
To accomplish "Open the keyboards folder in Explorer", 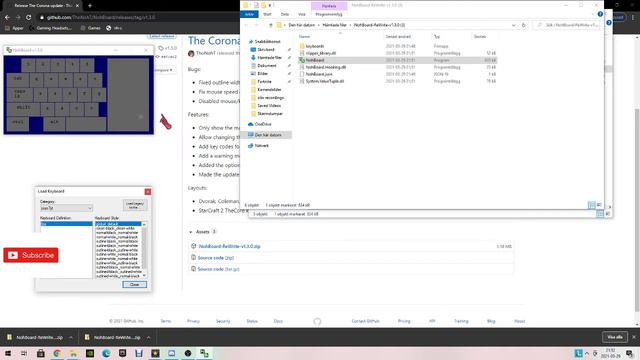I will click(x=315, y=46).
